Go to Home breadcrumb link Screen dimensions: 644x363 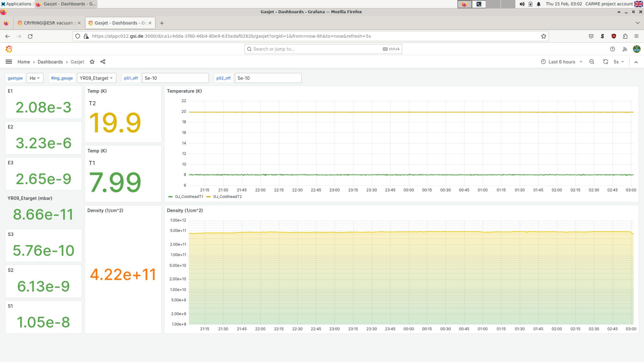24,62
